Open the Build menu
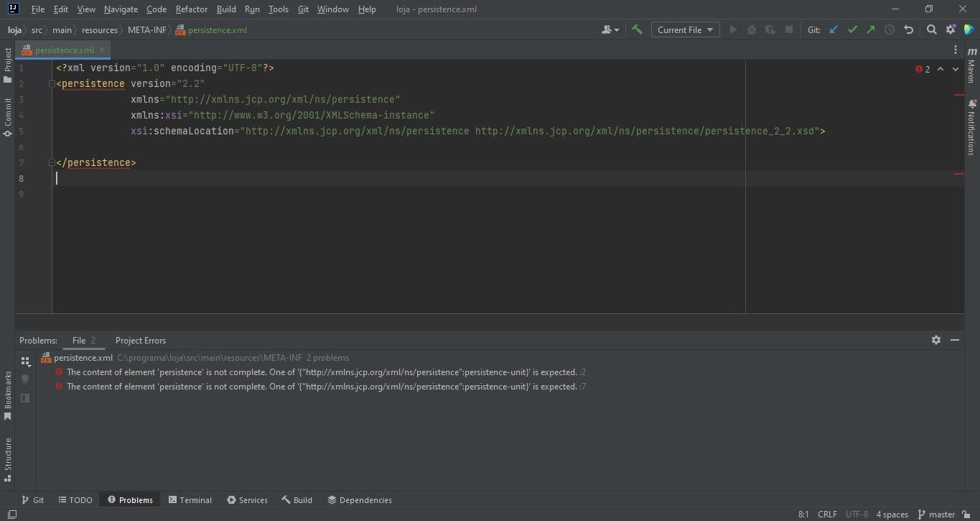980x521 pixels. click(x=226, y=9)
